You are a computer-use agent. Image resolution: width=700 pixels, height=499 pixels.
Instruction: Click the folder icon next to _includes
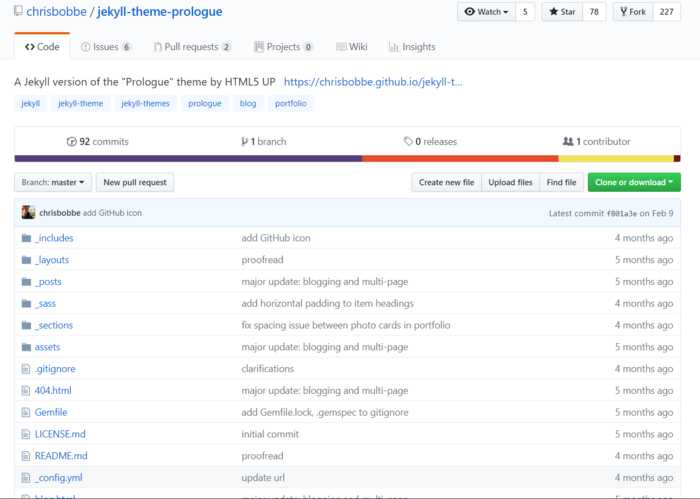pyautogui.click(x=26, y=238)
